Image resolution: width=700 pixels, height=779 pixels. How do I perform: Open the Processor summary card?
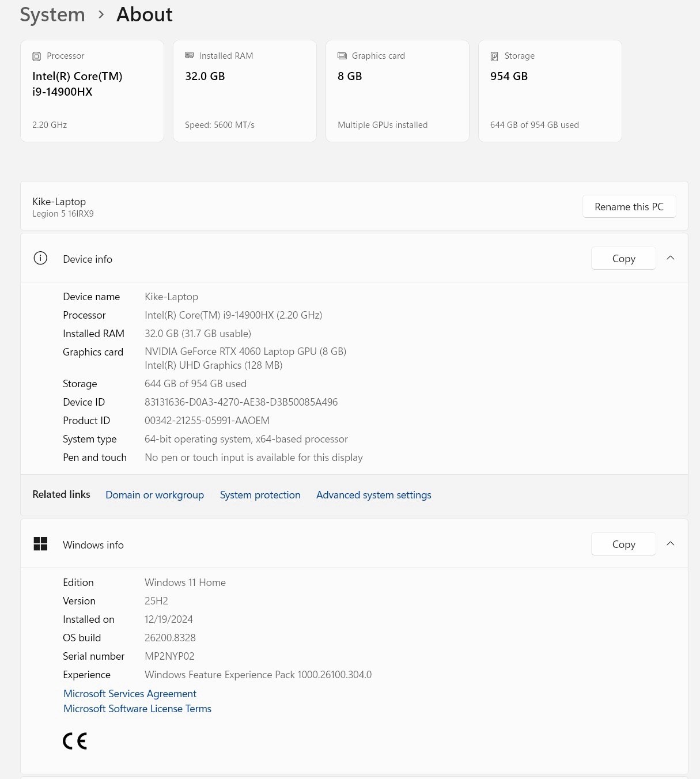(x=92, y=91)
